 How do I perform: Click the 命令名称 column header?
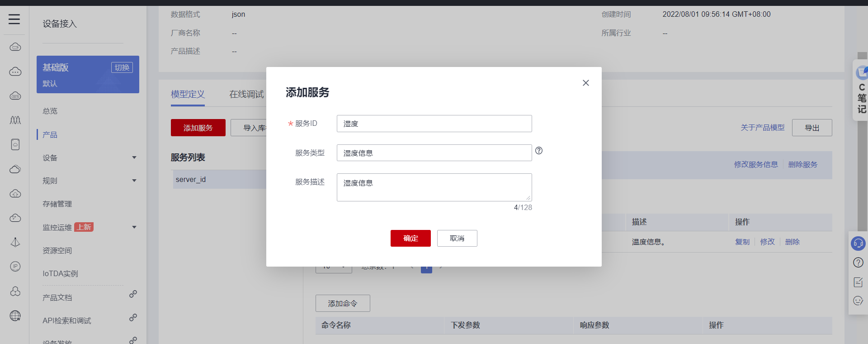pyautogui.click(x=336, y=325)
